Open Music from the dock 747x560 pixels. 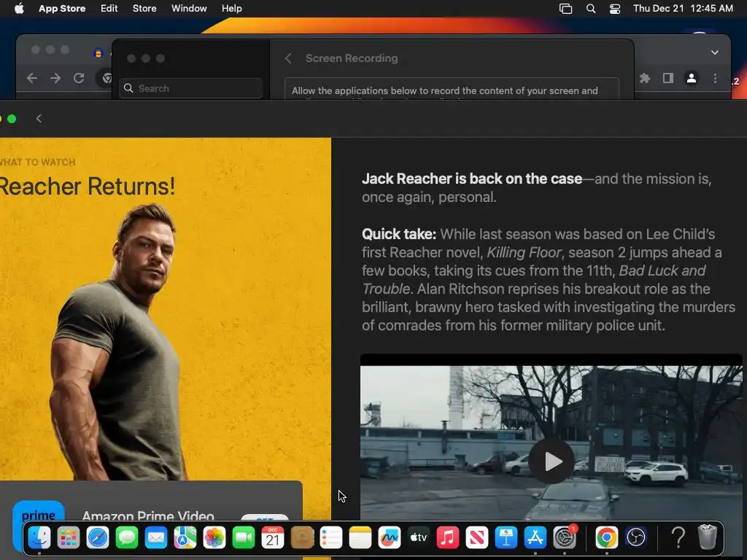[448, 538]
